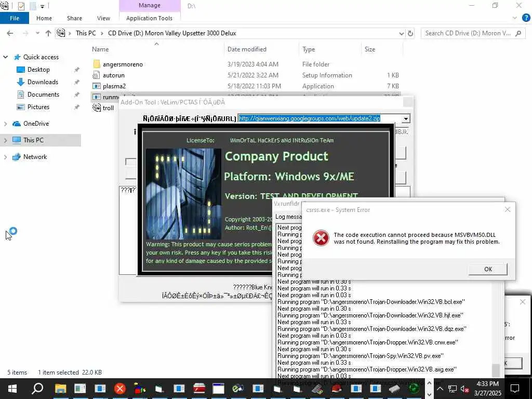This screenshot has height=399, width=532.
Task: Switch to the Home ribbon tab
Action: pos(44,18)
